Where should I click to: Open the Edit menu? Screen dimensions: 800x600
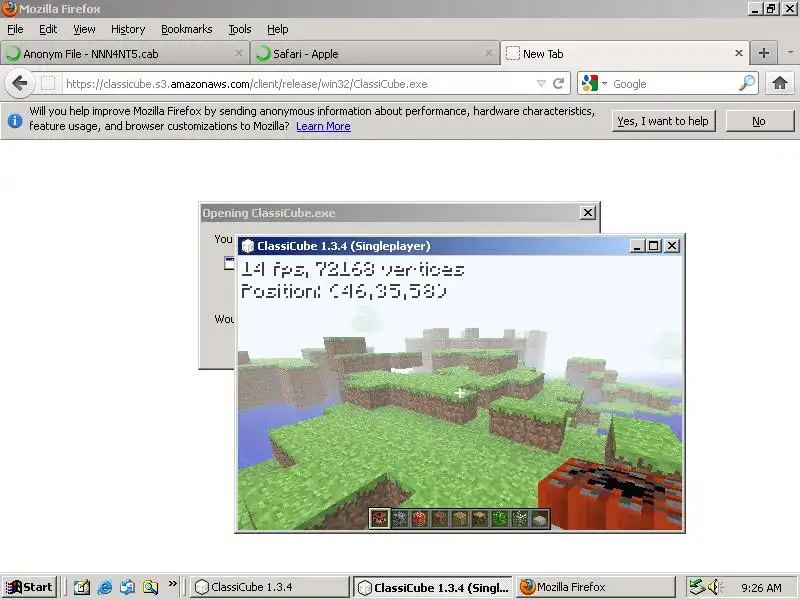(x=48, y=29)
